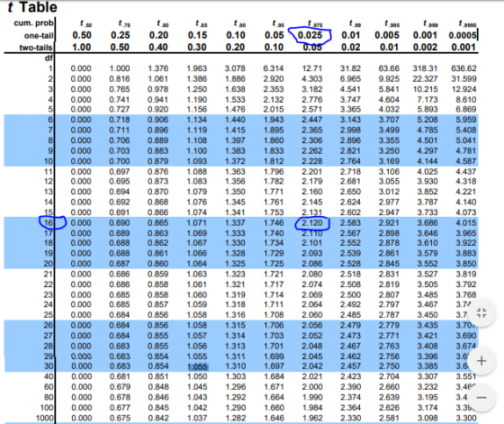Click 2.447 in df 6 row
This screenshot has width=504, height=424.
(x=311, y=120)
